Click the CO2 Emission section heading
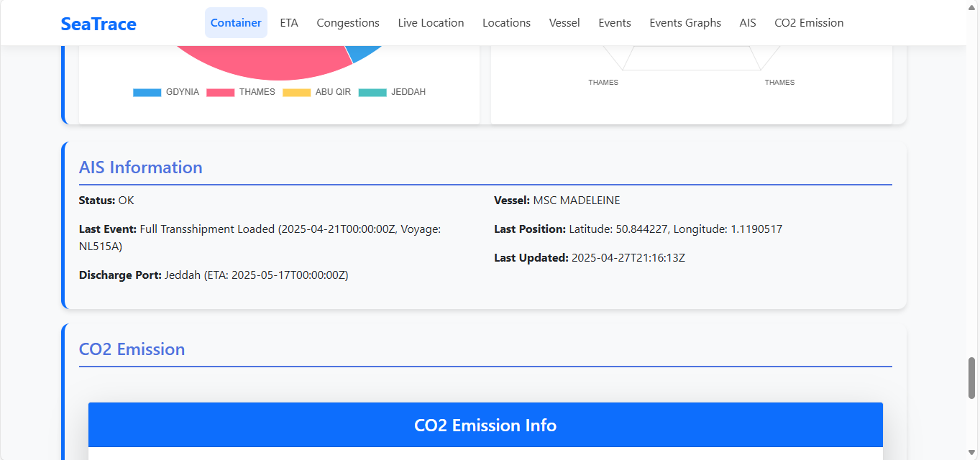This screenshot has height=460, width=980. point(132,349)
